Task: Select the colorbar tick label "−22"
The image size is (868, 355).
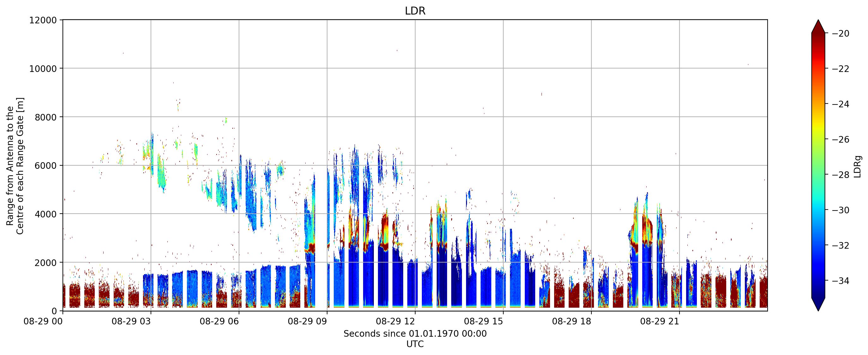Action: (840, 69)
